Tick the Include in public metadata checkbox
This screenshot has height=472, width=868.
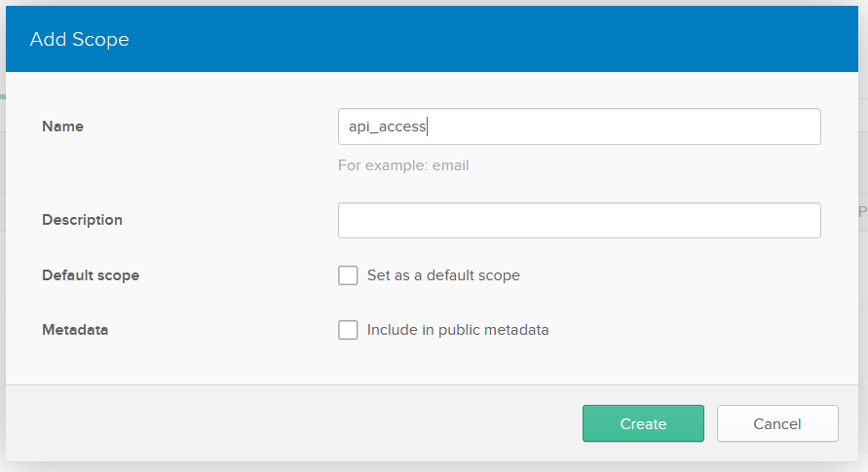click(x=348, y=330)
